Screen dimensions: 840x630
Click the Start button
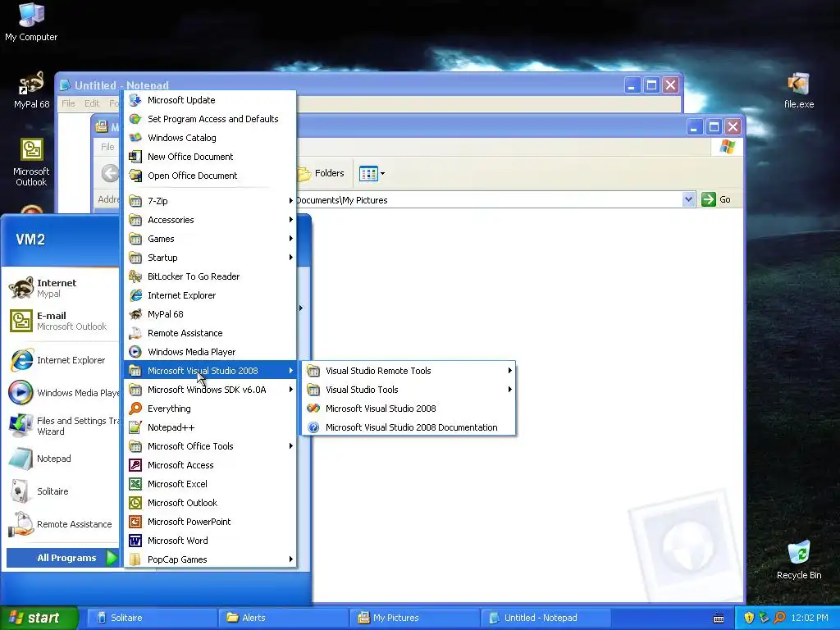[x=39, y=618]
